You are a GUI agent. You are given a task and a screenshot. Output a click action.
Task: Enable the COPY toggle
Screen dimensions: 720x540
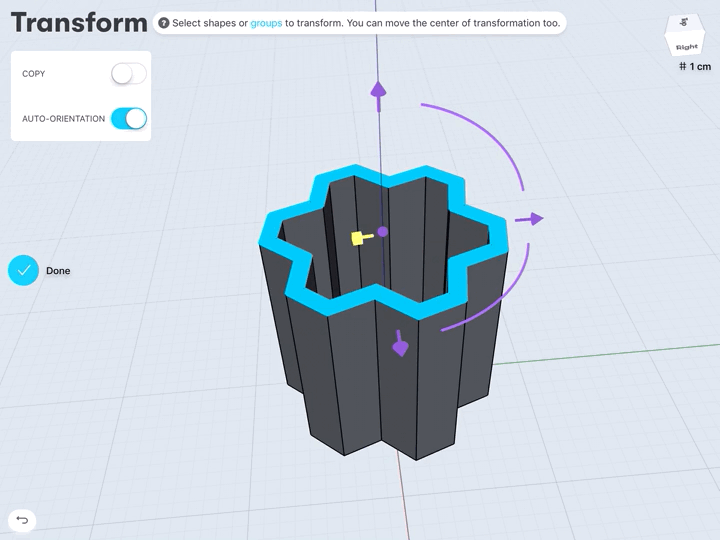tap(128, 74)
